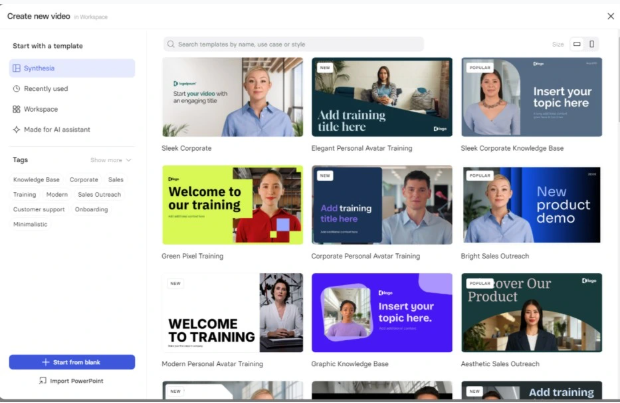Filter by Sales Outreach tag
Viewport: 620px width, 403px height.
click(99, 195)
